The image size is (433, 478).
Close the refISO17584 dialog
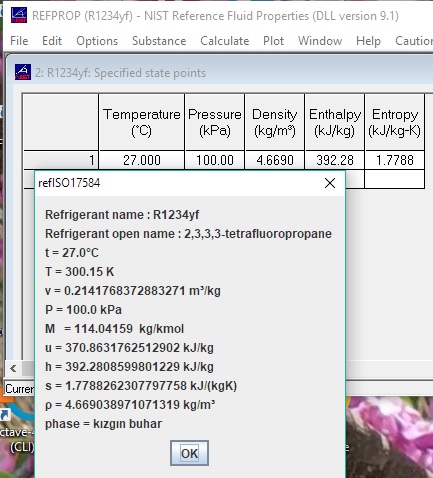click(x=330, y=183)
